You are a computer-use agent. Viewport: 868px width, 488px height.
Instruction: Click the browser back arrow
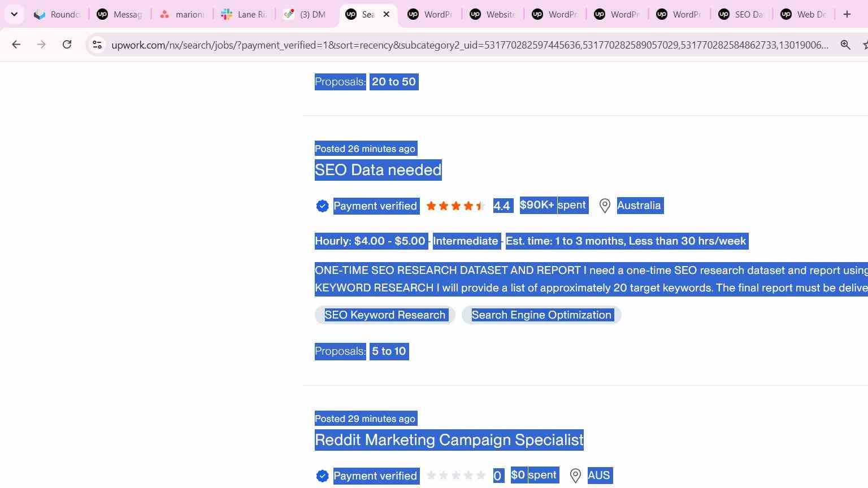(x=16, y=45)
